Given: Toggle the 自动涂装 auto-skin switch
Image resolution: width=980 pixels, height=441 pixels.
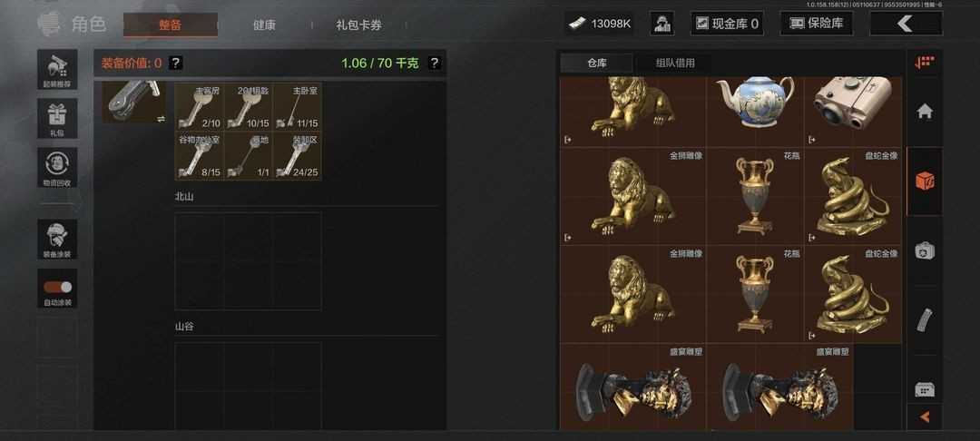Looking at the screenshot, I should [57, 288].
